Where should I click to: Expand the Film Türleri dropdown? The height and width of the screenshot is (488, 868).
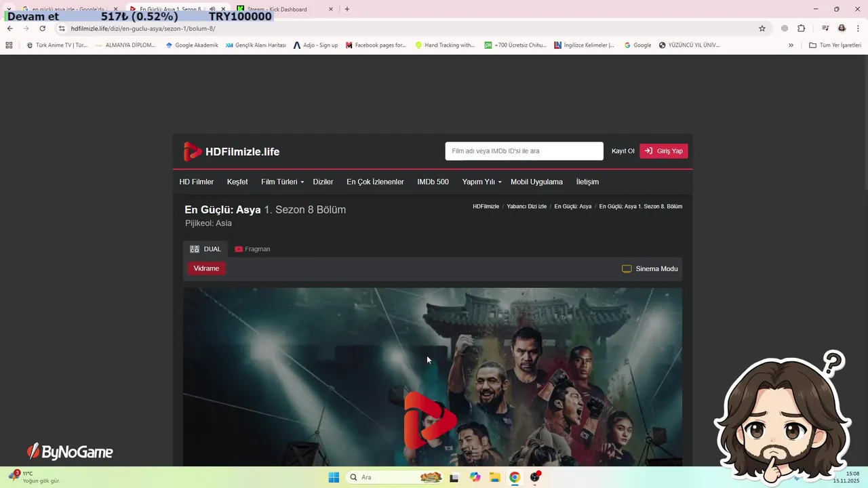tap(283, 182)
